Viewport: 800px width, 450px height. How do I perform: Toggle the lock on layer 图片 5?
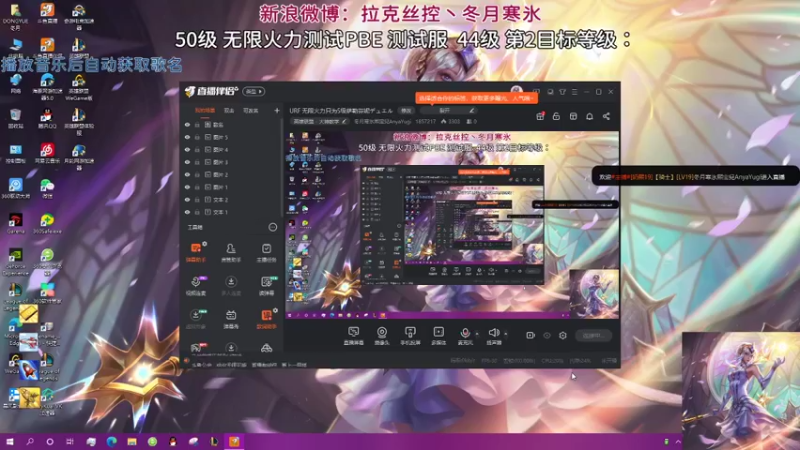coord(197,137)
